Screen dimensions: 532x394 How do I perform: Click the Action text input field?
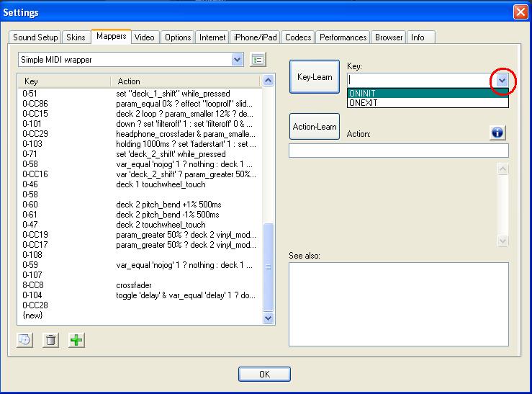398,151
